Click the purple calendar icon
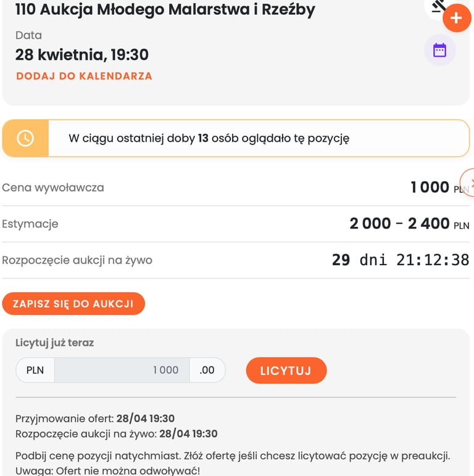Viewport: 474px width, 476px height. point(439,50)
